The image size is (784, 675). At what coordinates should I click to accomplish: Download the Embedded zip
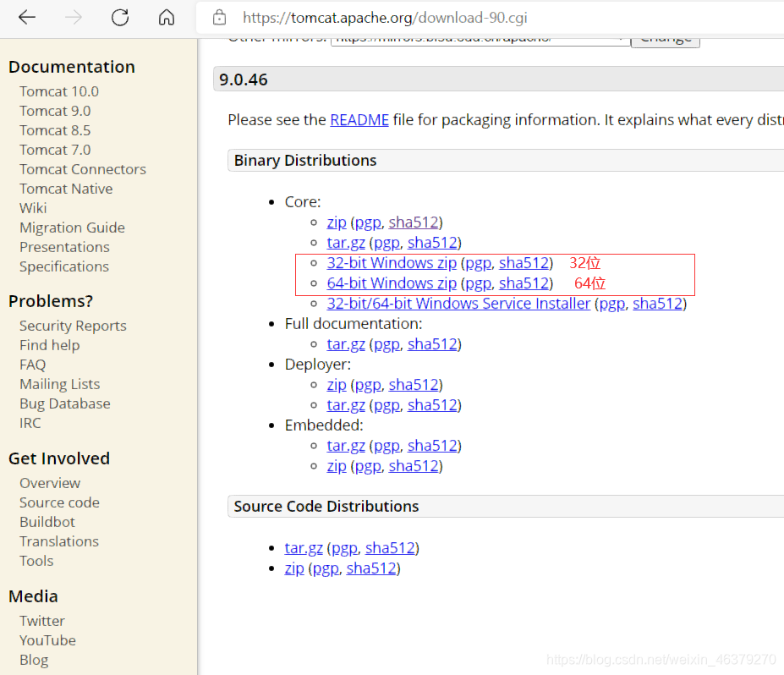point(337,467)
